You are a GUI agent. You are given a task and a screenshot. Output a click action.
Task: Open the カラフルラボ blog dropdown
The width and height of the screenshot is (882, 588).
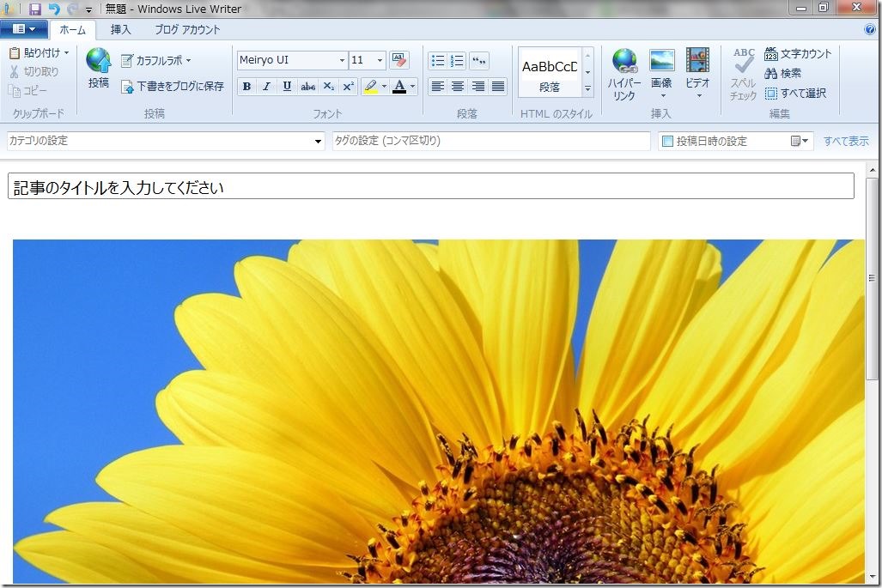tap(156, 60)
